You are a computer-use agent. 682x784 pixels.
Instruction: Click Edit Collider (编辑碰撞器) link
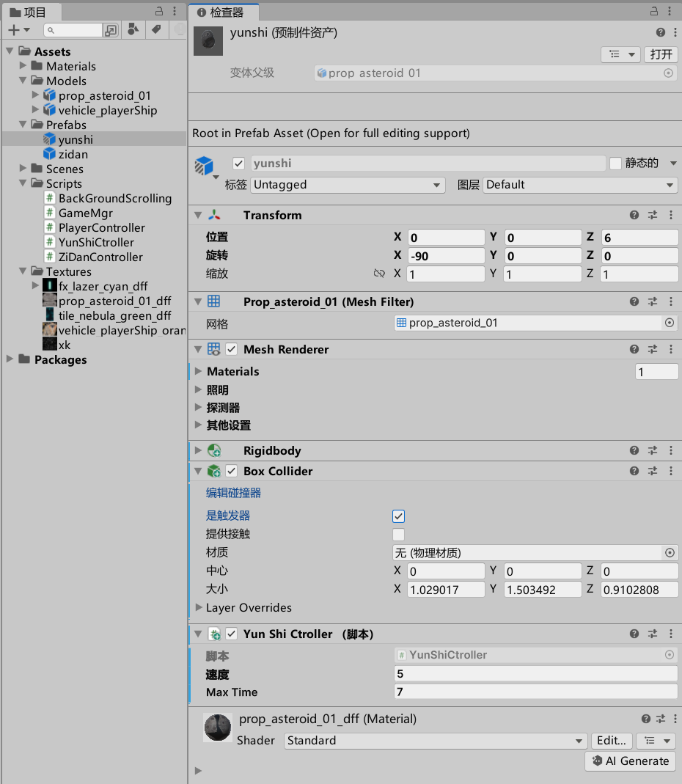click(x=233, y=493)
